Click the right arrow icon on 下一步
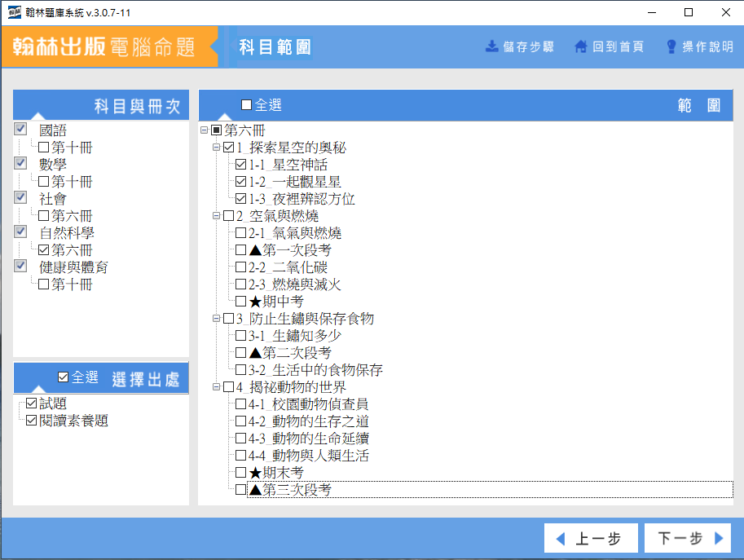The width and height of the screenshot is (744, 560). (x=719, y=538)
